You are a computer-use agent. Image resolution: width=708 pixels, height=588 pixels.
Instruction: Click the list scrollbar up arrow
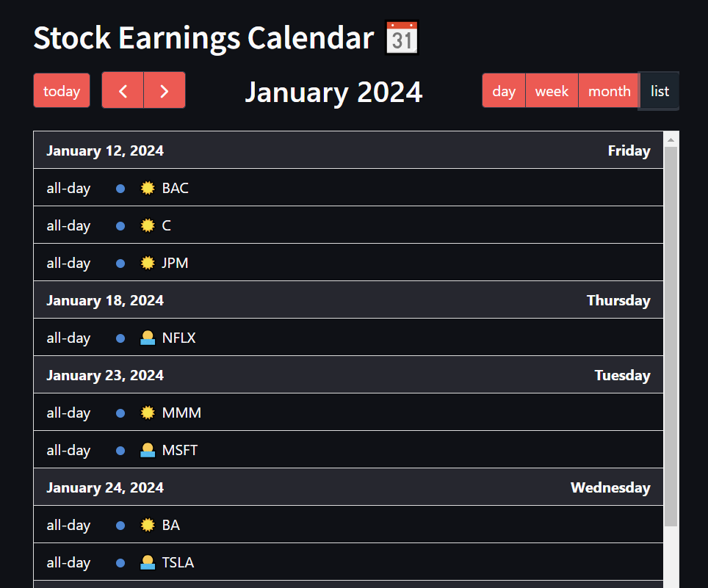coord(671,140)
